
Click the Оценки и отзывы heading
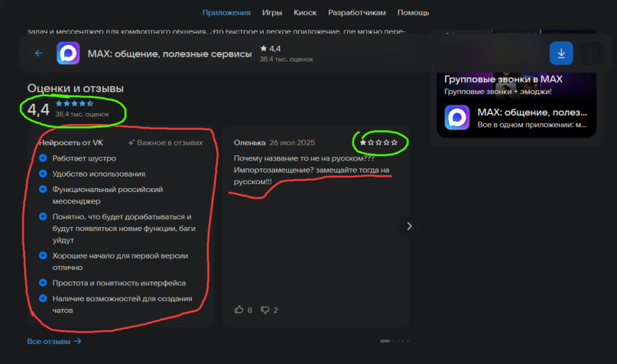coord(75,88)
